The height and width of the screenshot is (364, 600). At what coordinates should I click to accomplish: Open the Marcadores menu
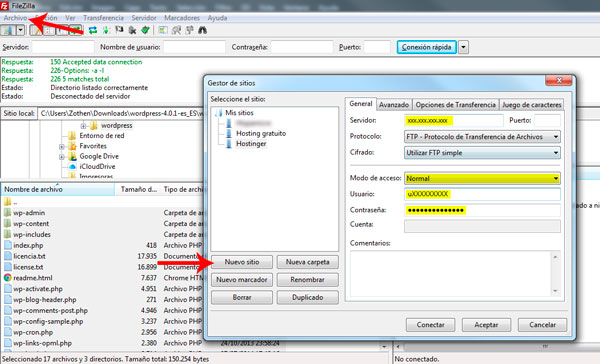click(182, 18)
